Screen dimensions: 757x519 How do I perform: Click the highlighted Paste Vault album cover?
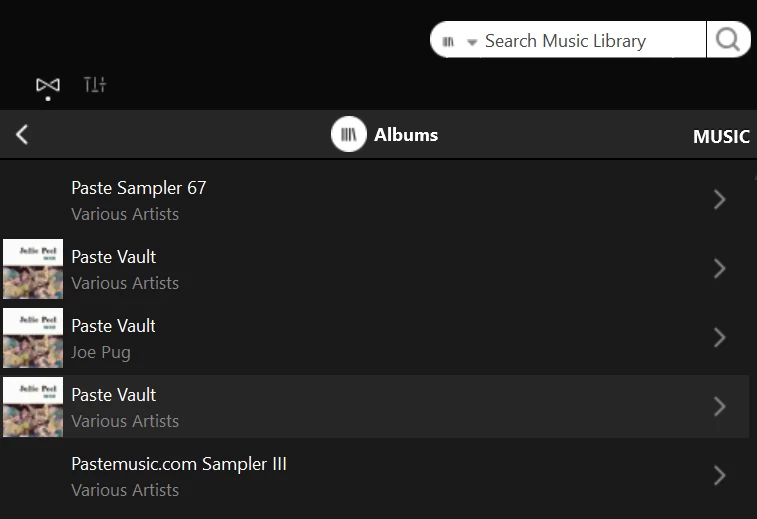click(33, 407)
